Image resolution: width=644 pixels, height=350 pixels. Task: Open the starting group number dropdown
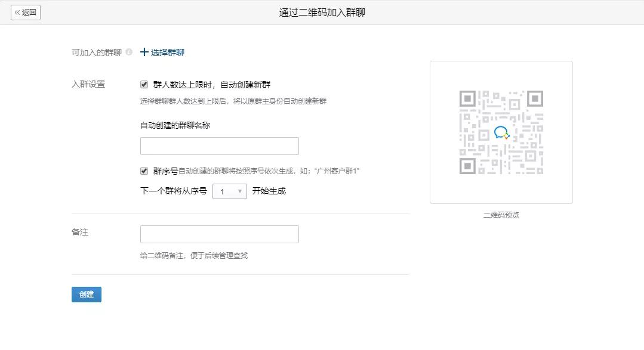coord(229,190)
